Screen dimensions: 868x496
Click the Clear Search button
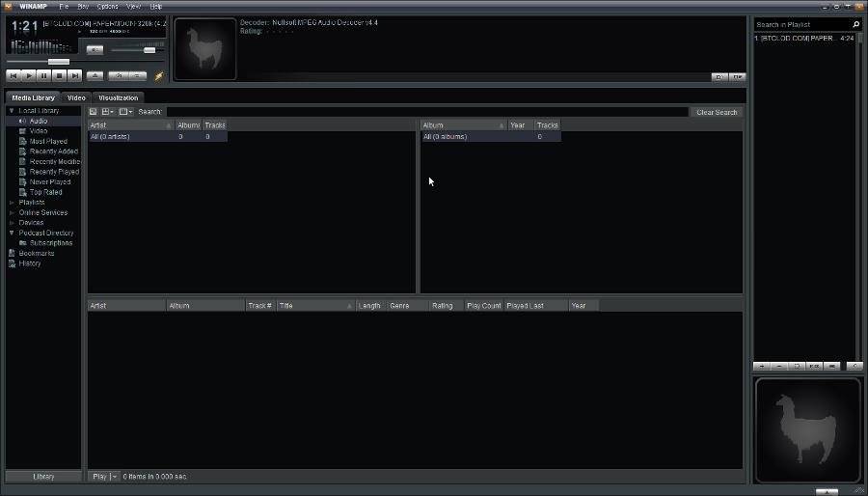pyautogui.click(x=717, y=112)
